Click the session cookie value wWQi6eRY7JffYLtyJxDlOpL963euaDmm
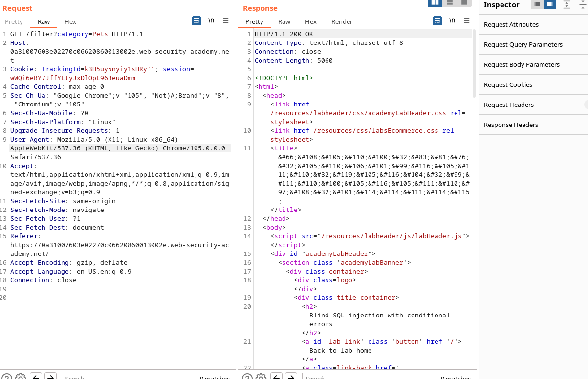 73,78
